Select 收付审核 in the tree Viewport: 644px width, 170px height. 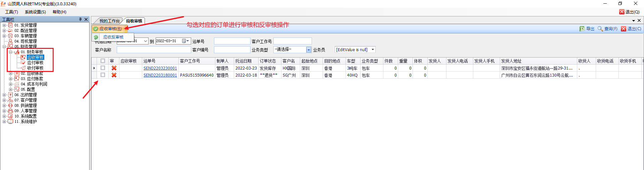tap(35, 68)
